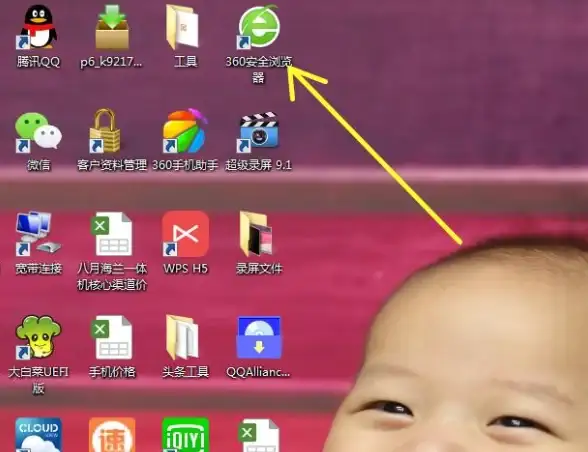Screen dimensions: 588x452
Task: Select the QQAllianc... disc installer icon
Action: pos(259,338)
